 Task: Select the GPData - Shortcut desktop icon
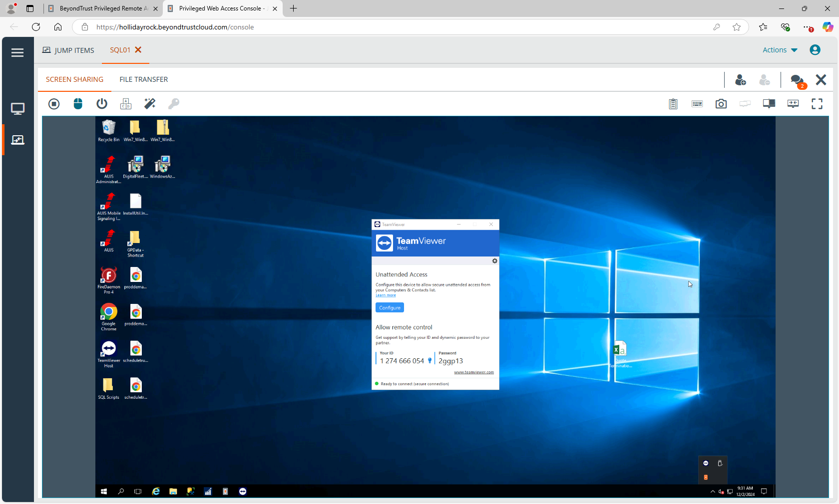click(x=135, y=244)
